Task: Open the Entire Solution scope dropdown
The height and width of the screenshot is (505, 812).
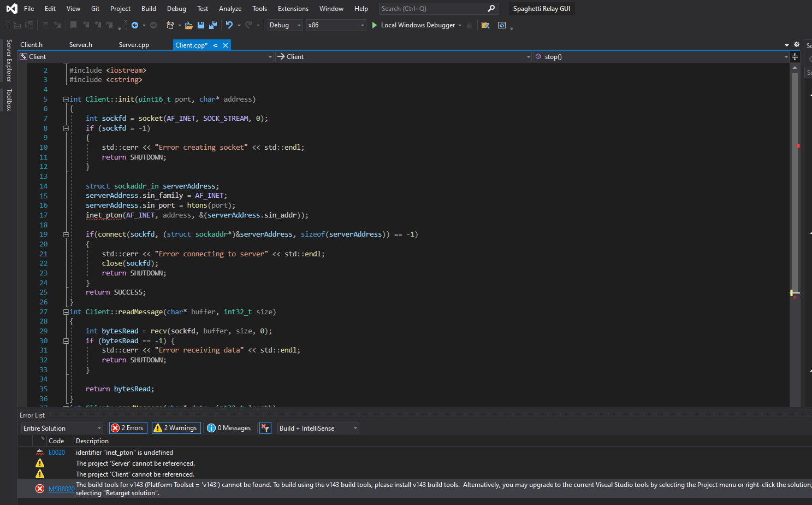Action: click(x=62, y=428)
